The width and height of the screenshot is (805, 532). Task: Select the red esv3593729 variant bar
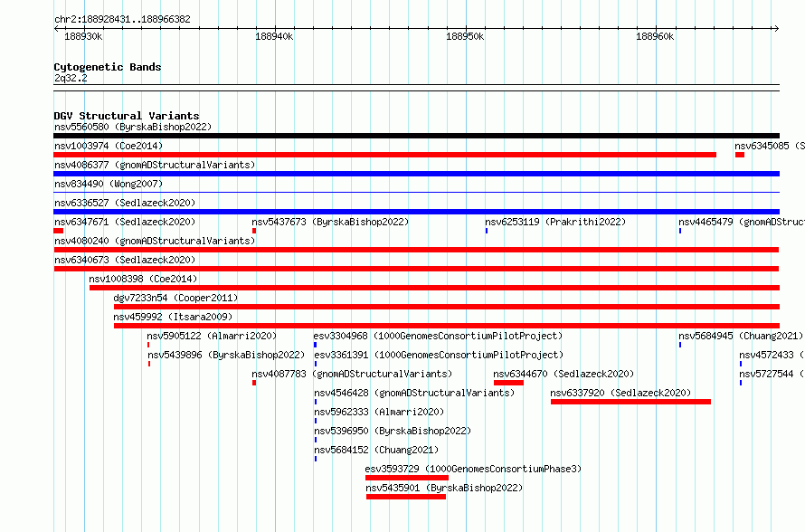[x=407, y=478]
